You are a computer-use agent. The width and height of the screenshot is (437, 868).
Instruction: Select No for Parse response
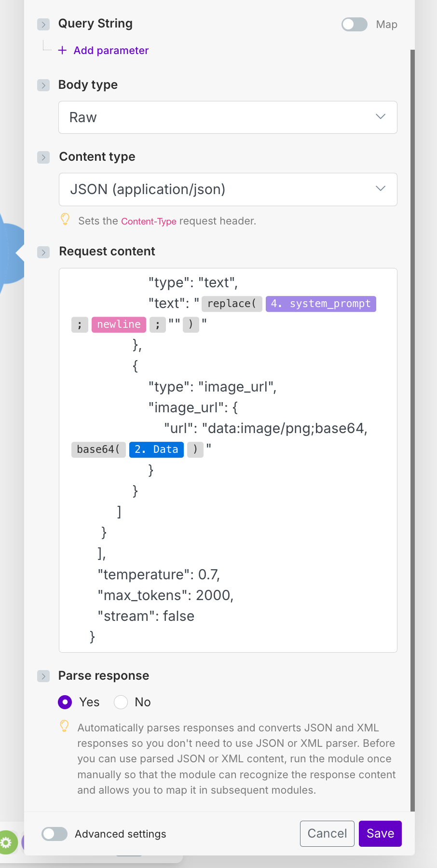pyautogui.click(x=121, y=702)
